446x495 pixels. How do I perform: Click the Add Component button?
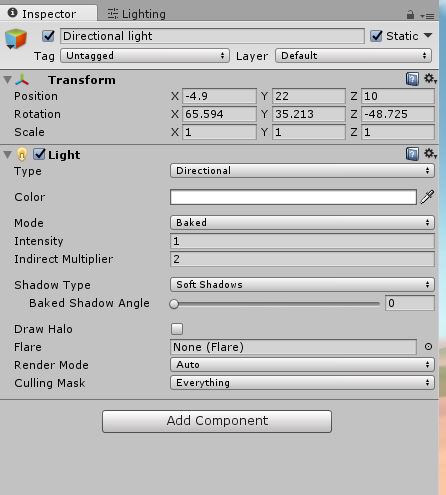click(x=217, y=421)
